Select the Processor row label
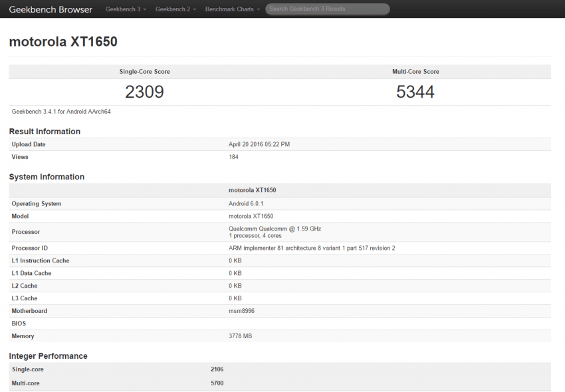The height and width of the screenshot is (392, 565). pyautogui.click(x=25, y=232)
